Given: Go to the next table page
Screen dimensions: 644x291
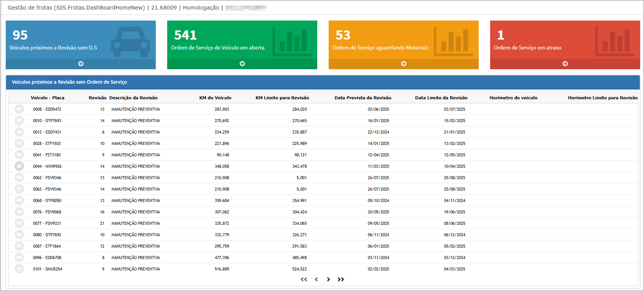Looking at the screenshot, I should (328, 279).
